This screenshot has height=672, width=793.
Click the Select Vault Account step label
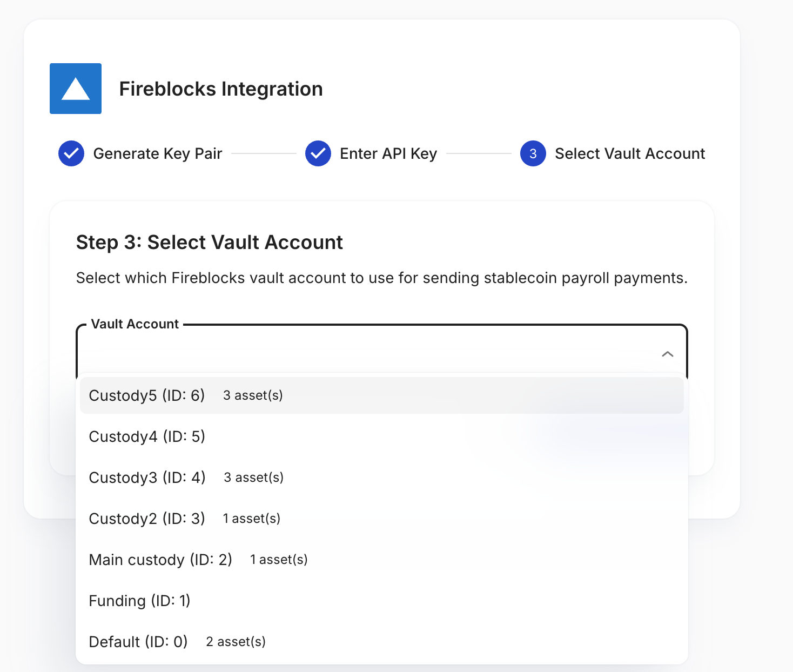630,153
